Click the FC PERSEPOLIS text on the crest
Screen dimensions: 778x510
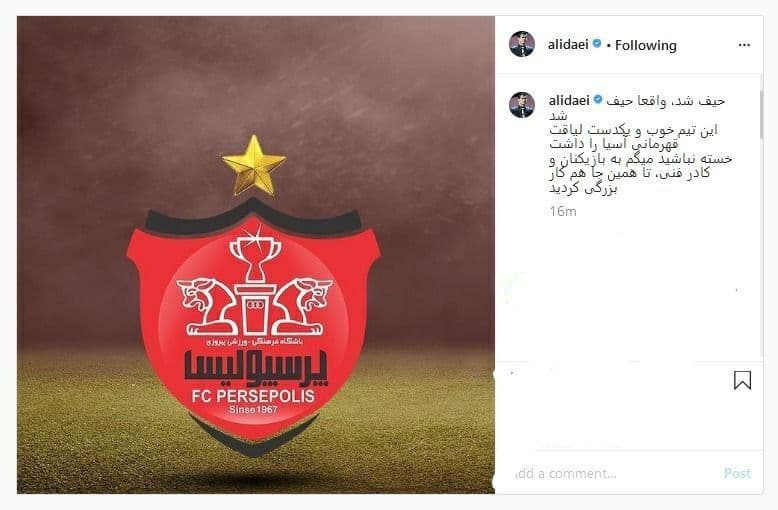(253, 396)
